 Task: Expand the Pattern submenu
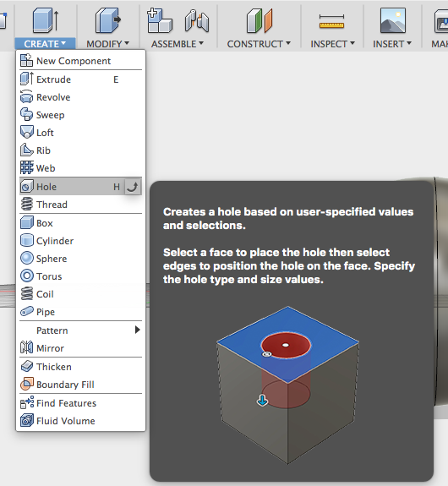coord(80,330)
